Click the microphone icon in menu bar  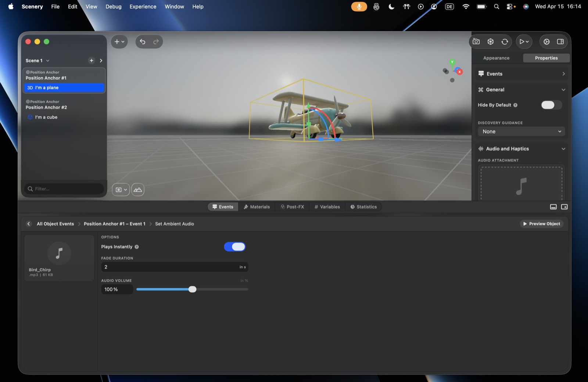click(x=359, y=7)
